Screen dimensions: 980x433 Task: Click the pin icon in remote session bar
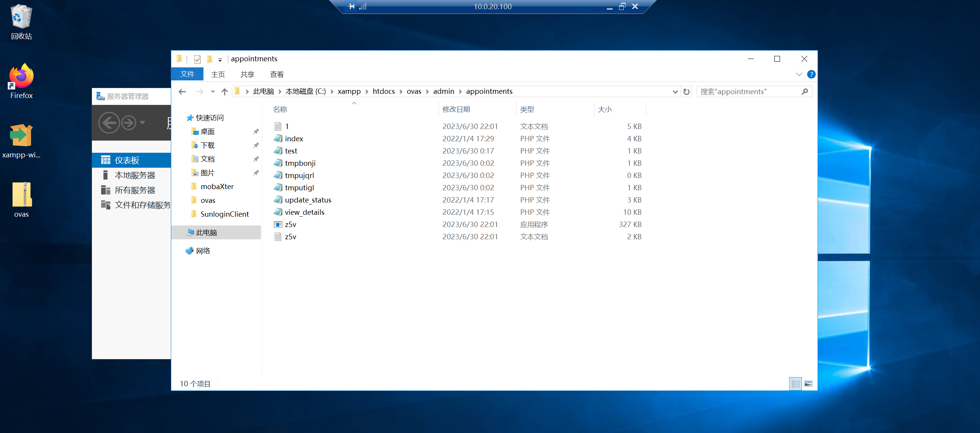tap(351, 6)
